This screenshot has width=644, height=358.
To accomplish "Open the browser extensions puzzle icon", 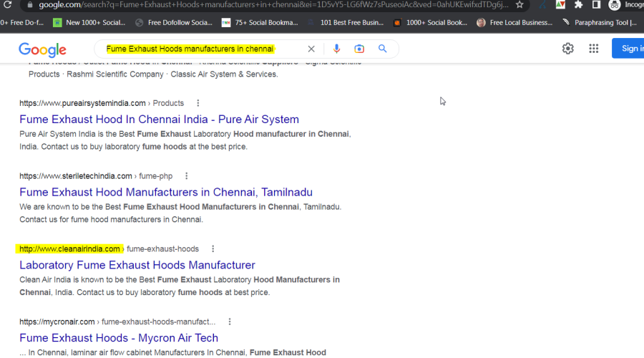I will click(x=579, y=4).
